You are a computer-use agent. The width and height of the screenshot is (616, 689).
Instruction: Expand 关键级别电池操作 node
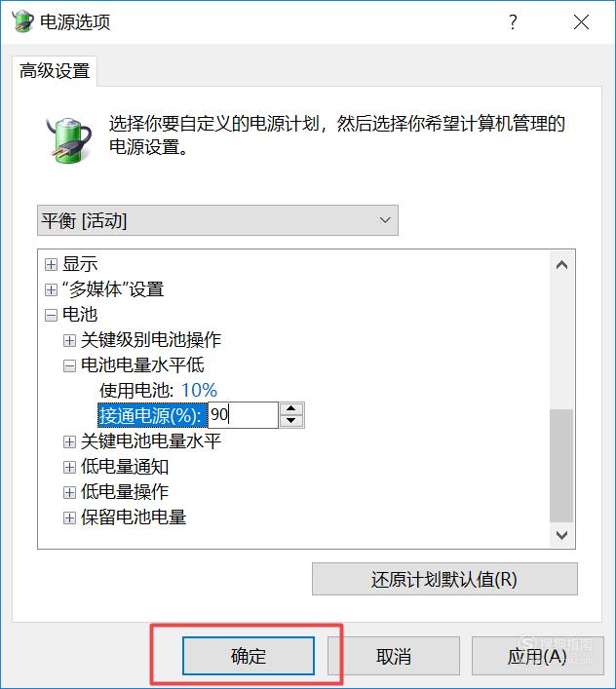(x=69, y=340)
